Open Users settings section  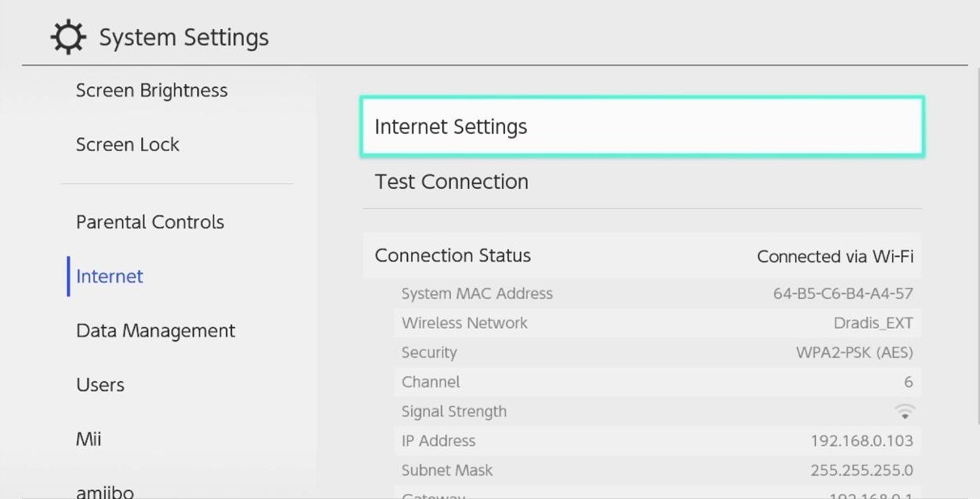click(x=100, y=385)
